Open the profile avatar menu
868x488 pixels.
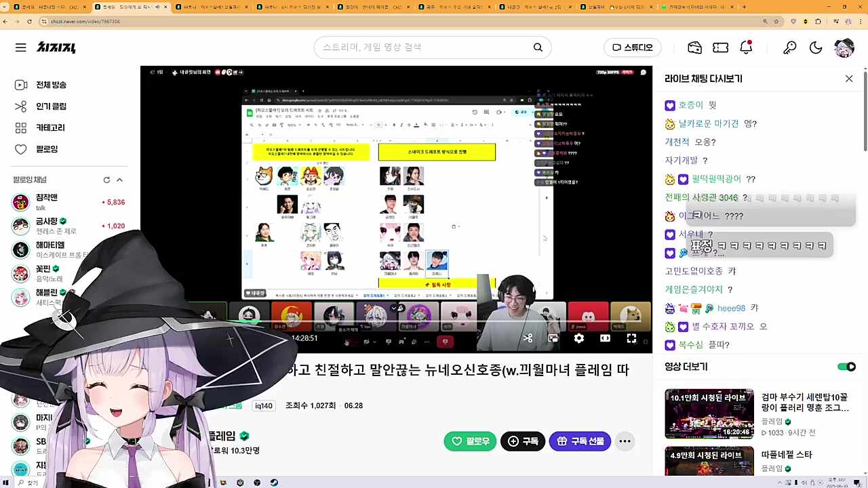coord(844,47)
